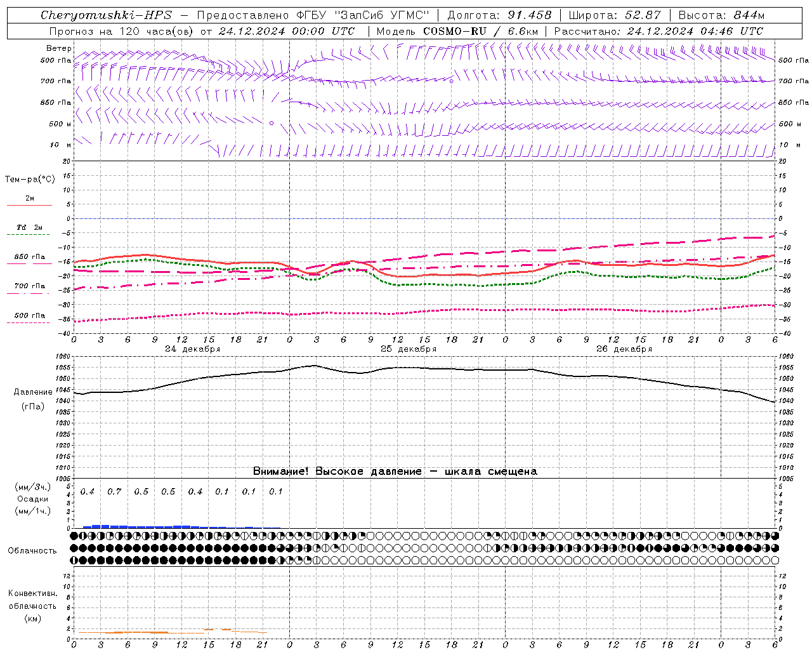Click the calculated time 24.12.2024 04:46 UTC
The width and height of the screenshot is (812, 650).
(695, 31)
